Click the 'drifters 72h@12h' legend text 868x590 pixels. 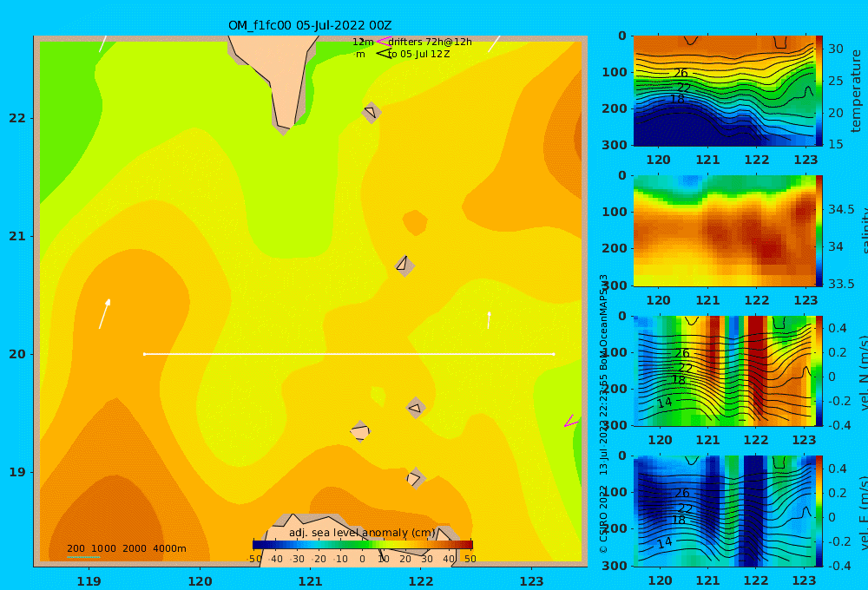tap(430, 42)
